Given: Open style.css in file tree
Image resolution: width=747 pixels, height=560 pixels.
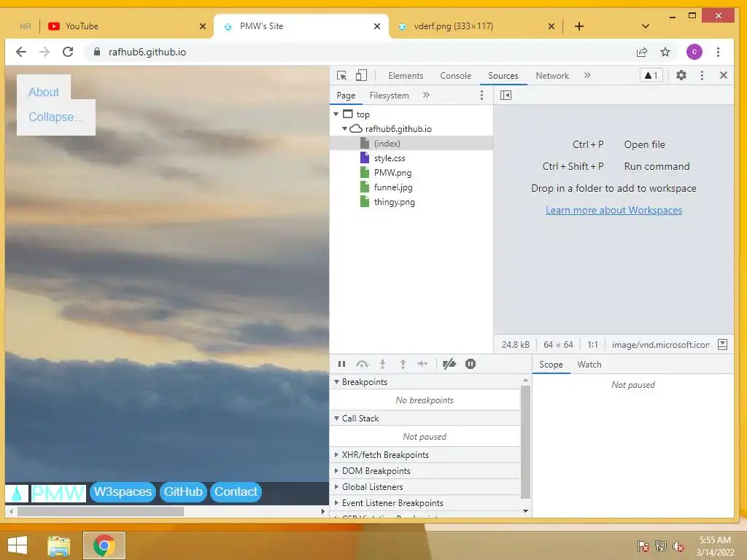Looking at the screenshot, I should 390,158.
